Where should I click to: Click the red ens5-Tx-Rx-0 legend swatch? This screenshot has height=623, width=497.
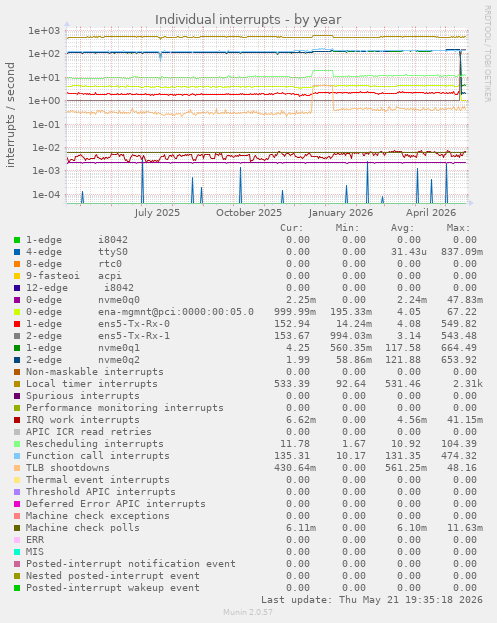[x=17, y=324]
